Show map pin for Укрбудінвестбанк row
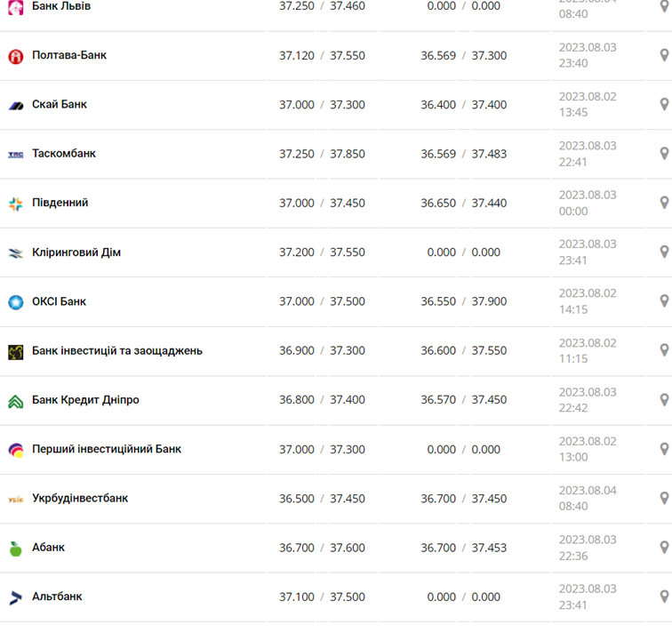The width and height of the screenshot is (672, 633). tap(663, 499)
